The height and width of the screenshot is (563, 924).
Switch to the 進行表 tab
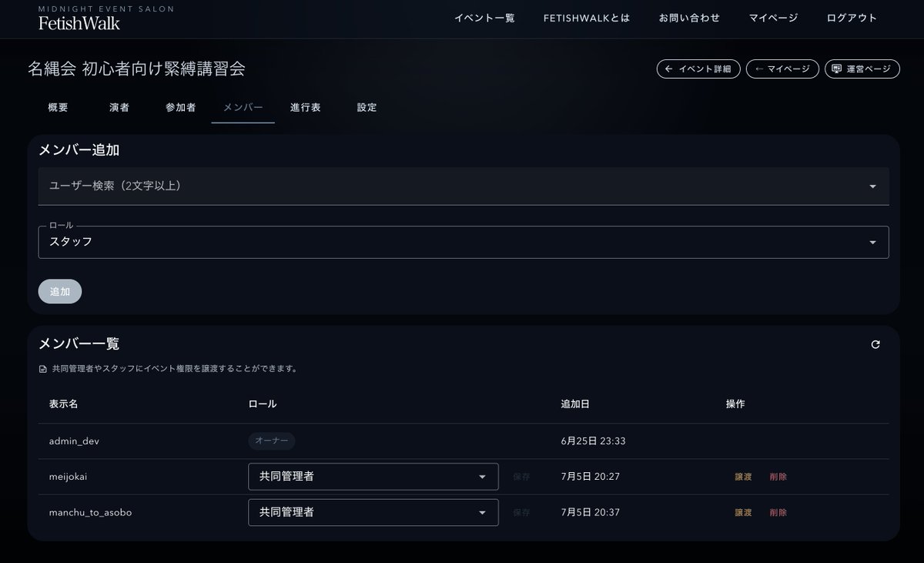click(x=306, y=108)
